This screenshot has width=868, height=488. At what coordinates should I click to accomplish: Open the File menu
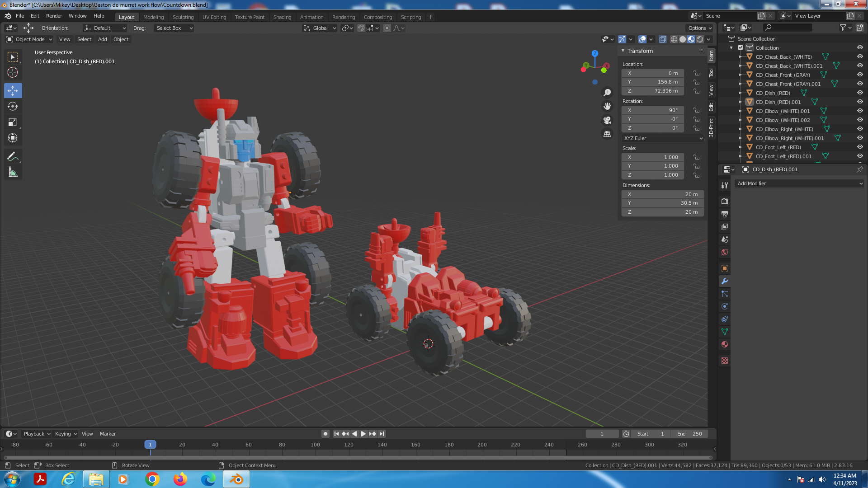20,16
